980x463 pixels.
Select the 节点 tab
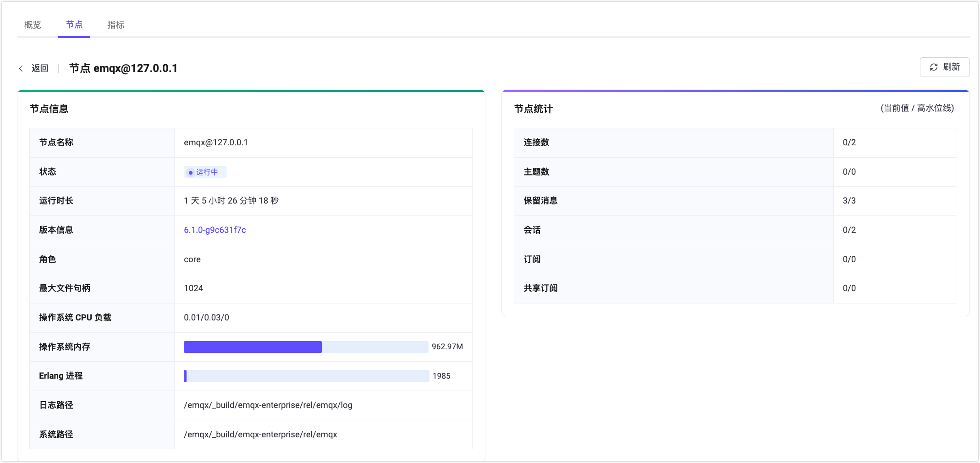(74, 25)
